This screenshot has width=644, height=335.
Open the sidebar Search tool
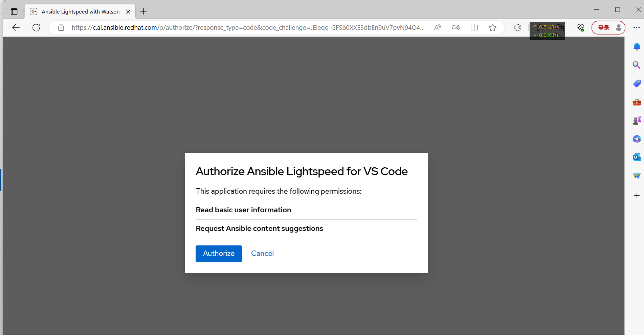pos(637,65)
